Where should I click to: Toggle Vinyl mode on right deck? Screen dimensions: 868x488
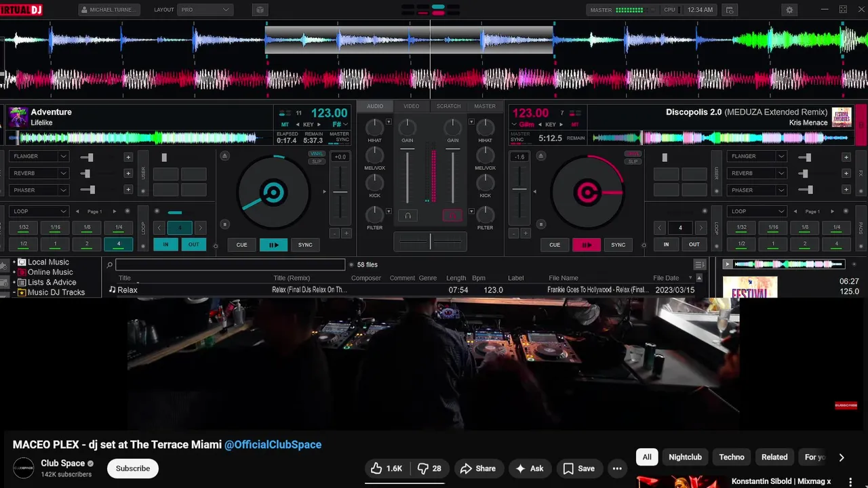click(x=633, y=154)
